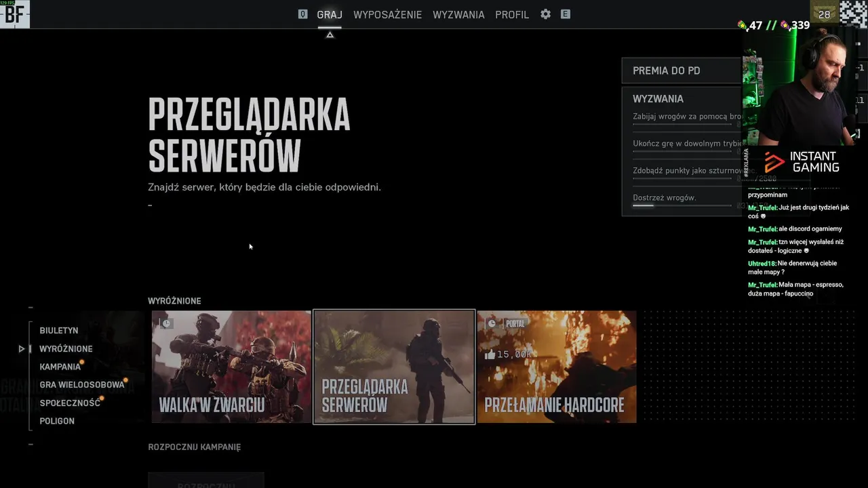Select WYRÓŻNIONE in the side menu
This screenshot has height=488, width=868.
pyautogui.click(x=66, y=348)
